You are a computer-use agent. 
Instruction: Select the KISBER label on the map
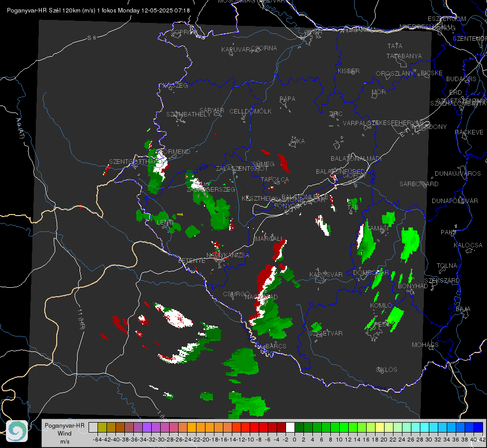pyautogui.click(x=349, y=71)
